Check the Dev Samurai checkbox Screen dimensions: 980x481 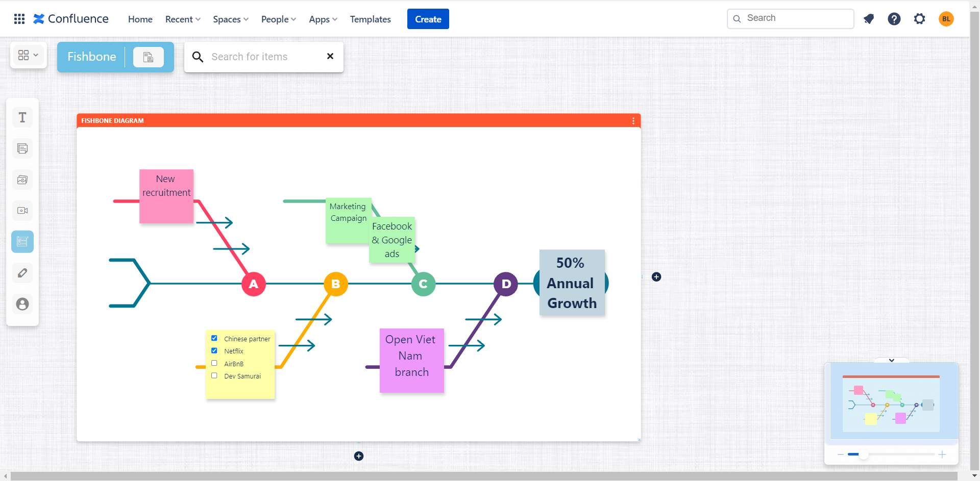pyautogui.click(x=214, y=375)
